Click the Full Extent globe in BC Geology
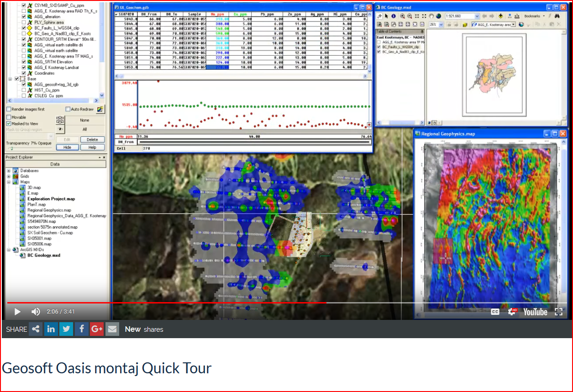This screenshot has width=573, height=392. tap(438, 16)
